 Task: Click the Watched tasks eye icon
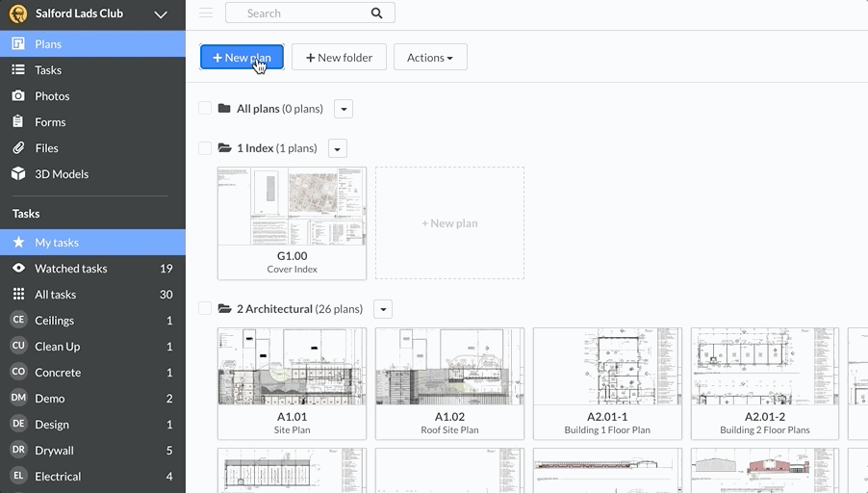(18, 269)
